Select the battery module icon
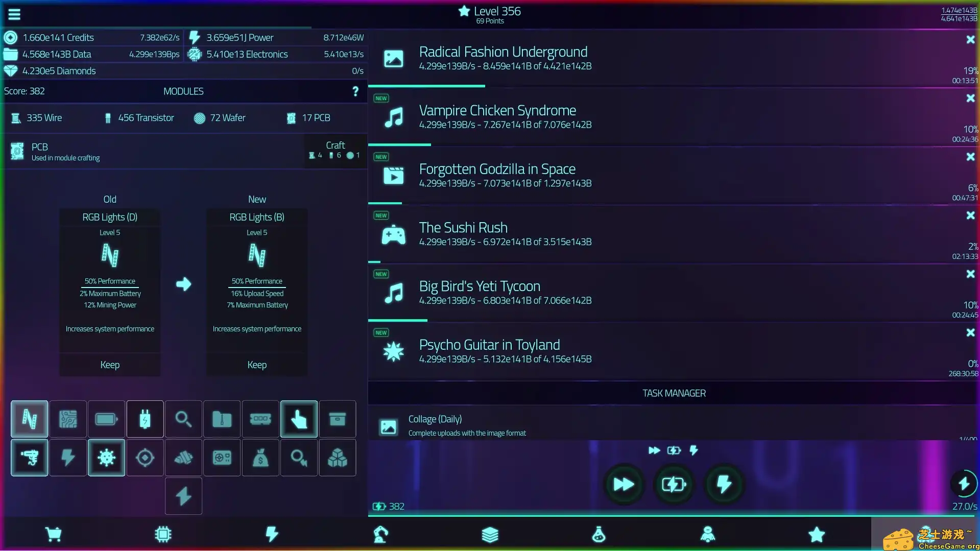 click(x=106, y=419)
